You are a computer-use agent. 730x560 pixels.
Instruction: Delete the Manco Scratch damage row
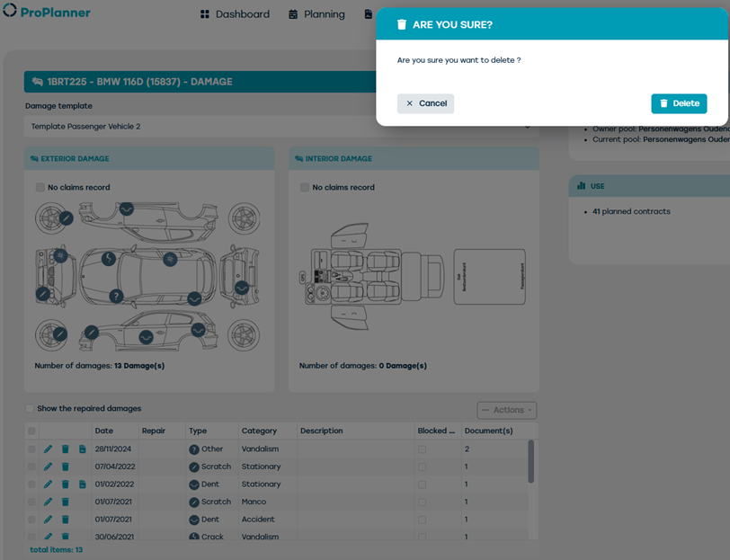[x=65, y=502]
